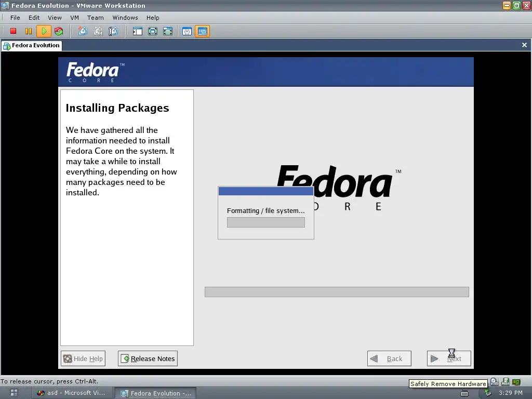The image size is (532, 399).
Task: Select the Fedora Evolution VM tab
Action: 32,46
